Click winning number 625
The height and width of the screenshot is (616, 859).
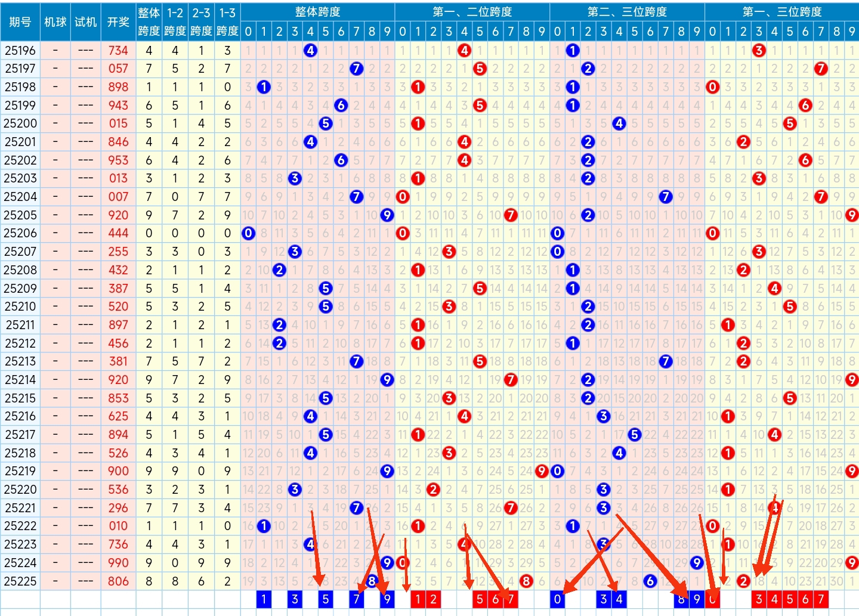tap(118, 416)
